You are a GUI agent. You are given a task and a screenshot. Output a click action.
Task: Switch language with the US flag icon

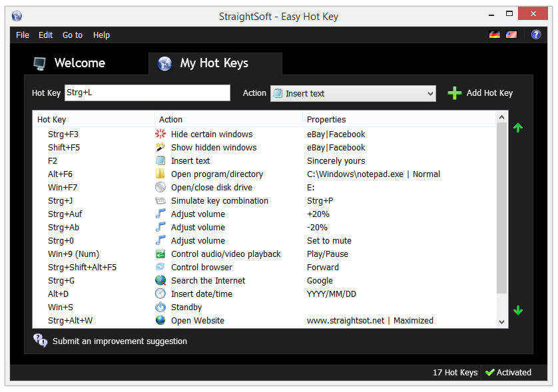point(511,35)
